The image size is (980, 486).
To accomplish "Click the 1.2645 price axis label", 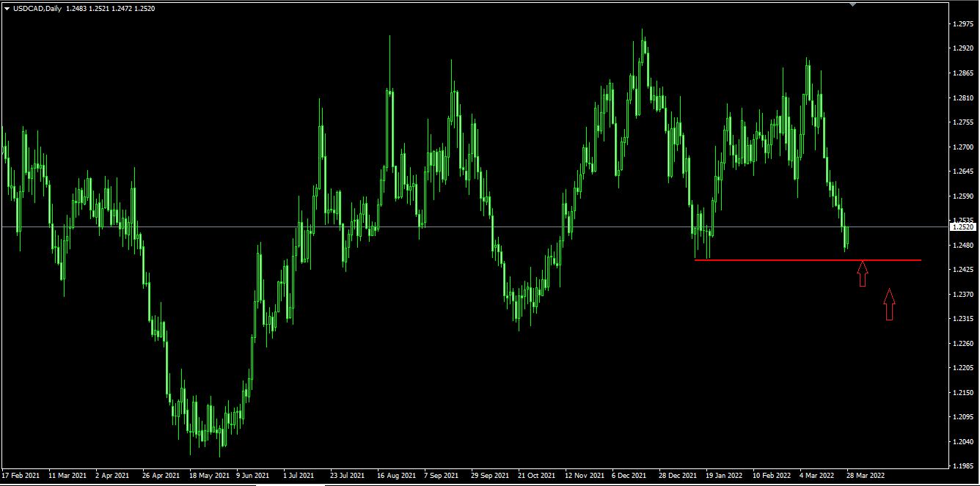I will [962, 172].
